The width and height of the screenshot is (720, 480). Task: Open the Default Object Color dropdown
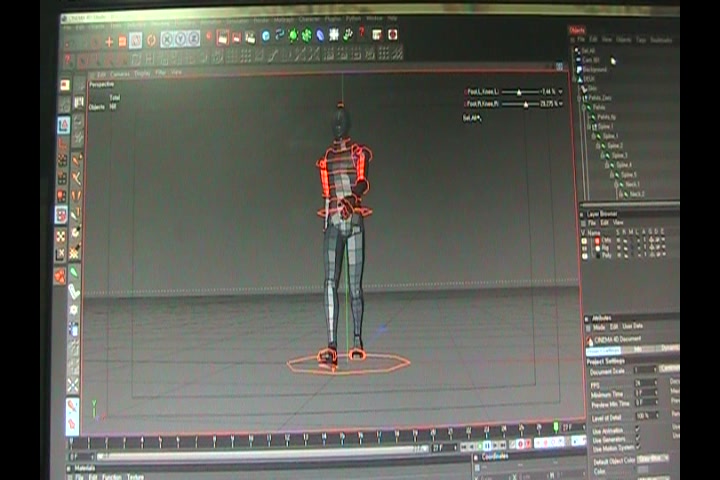pyautogui.click(x=653, y=459)
